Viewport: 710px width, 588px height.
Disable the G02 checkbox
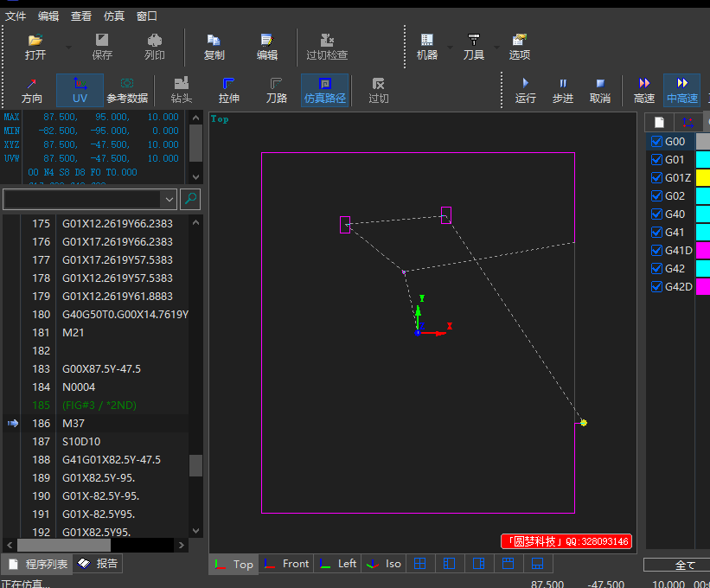point(656,196)
